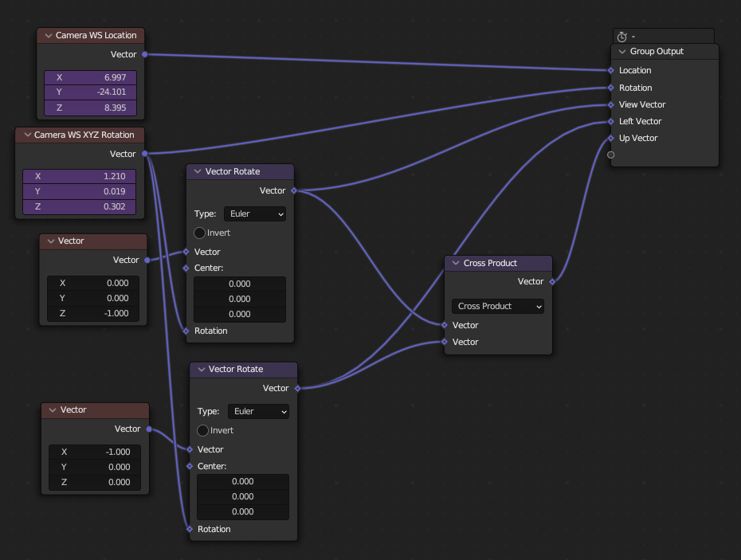
Task: Click the second Vector input socket of Cross Product
Action: click(x=445, y=342)
